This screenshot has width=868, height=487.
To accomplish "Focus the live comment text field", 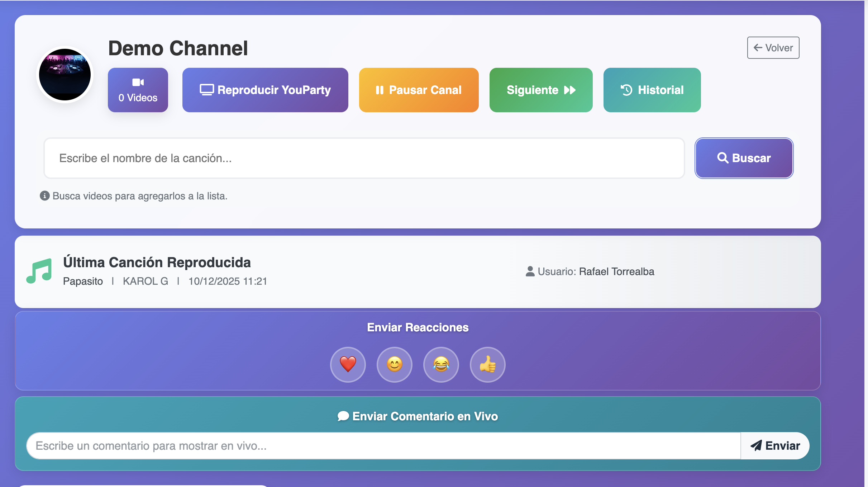I will pos(383,446).
